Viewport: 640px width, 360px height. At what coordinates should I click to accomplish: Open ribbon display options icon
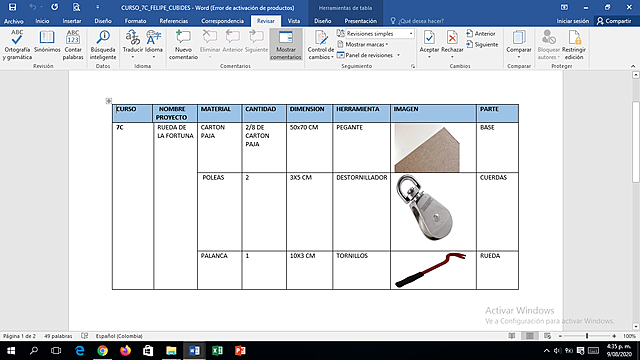564,7
